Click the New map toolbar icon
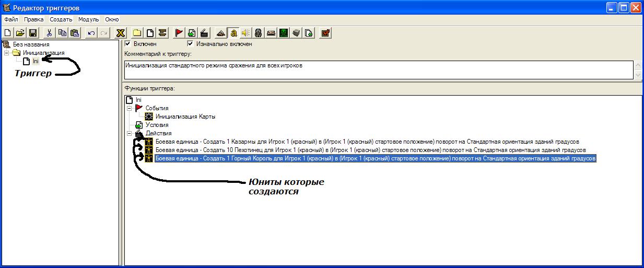 [8, 33]
